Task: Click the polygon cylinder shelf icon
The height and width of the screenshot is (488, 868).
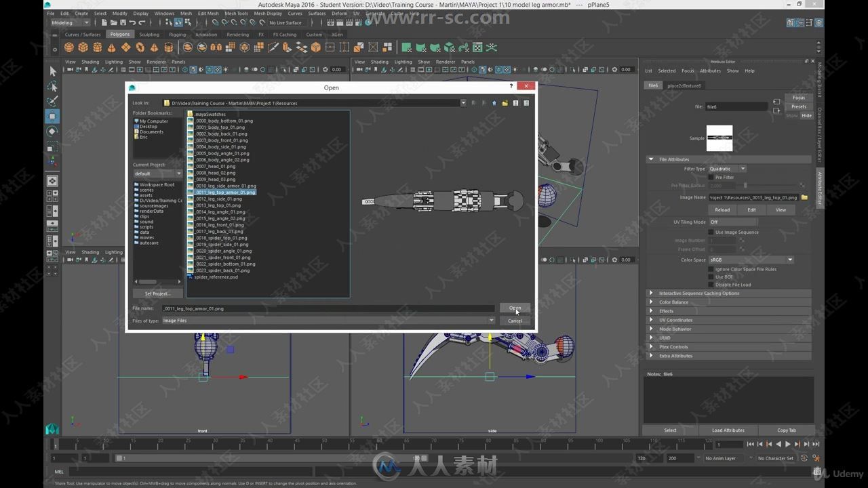Action: 97,47
